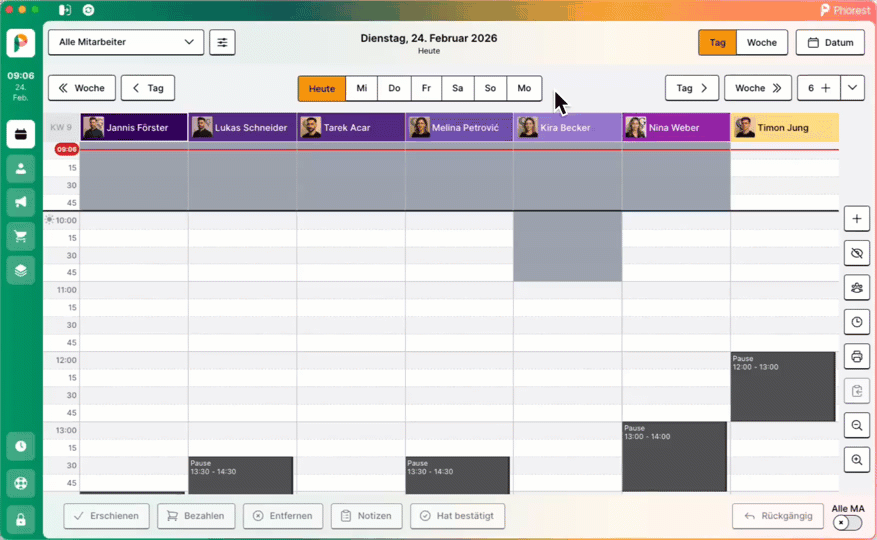Open the Datum date picker
Viewport: 877px width, 540px height.
[830, 43]
